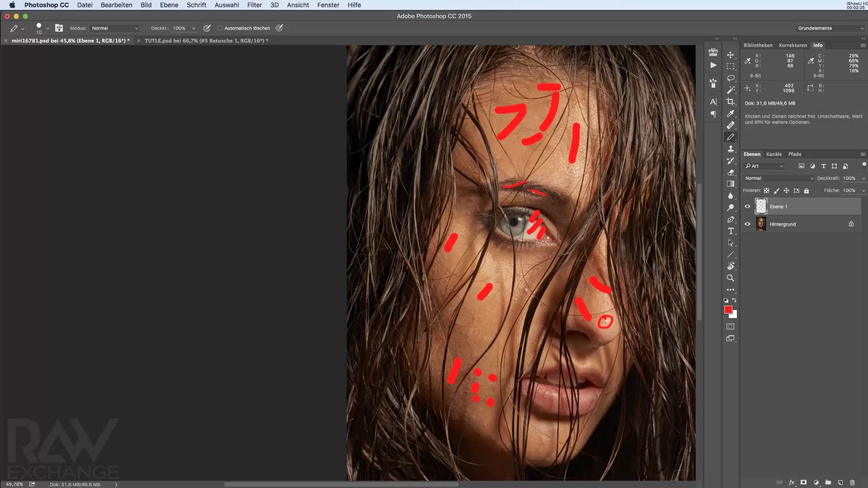Select the Rotate View hand tool
This screenshot has width=868, height=488.
click(x=731, y=266)
